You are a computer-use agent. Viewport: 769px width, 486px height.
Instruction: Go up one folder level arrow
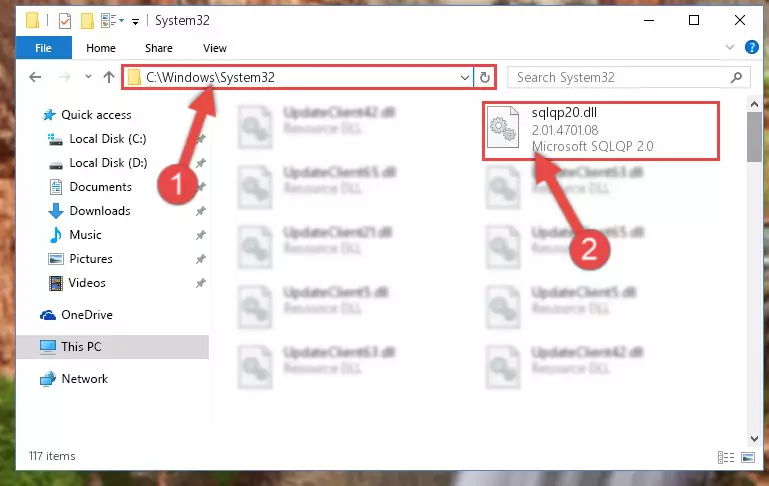pyautogui.click(x=109, y=77)
